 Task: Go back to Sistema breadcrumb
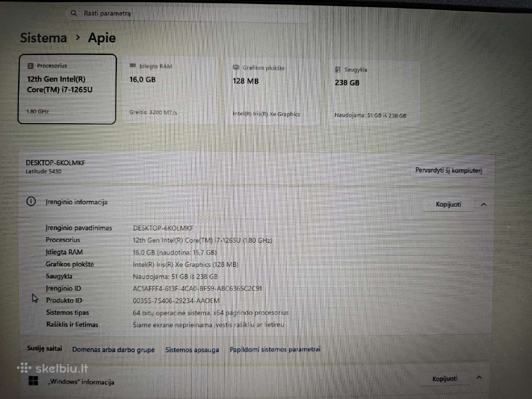[x=43, y=38]
